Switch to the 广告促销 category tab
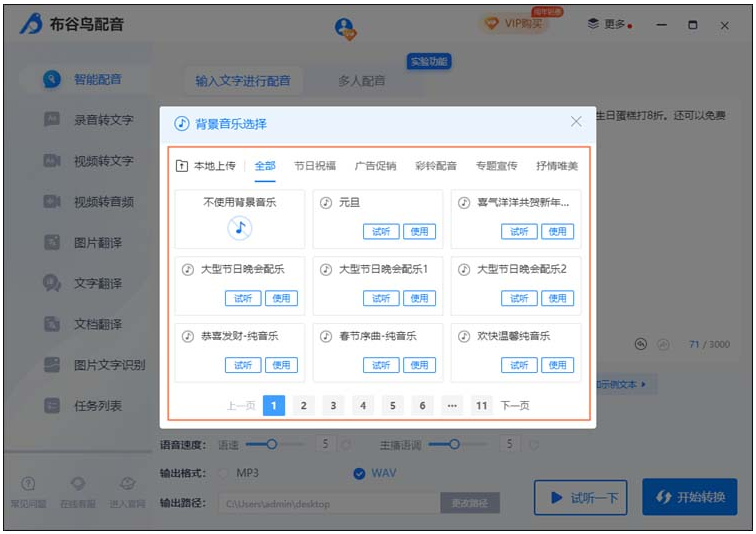The height and width of the screenshot is (534, 756). pyautogui.click(x=375, y=166)
